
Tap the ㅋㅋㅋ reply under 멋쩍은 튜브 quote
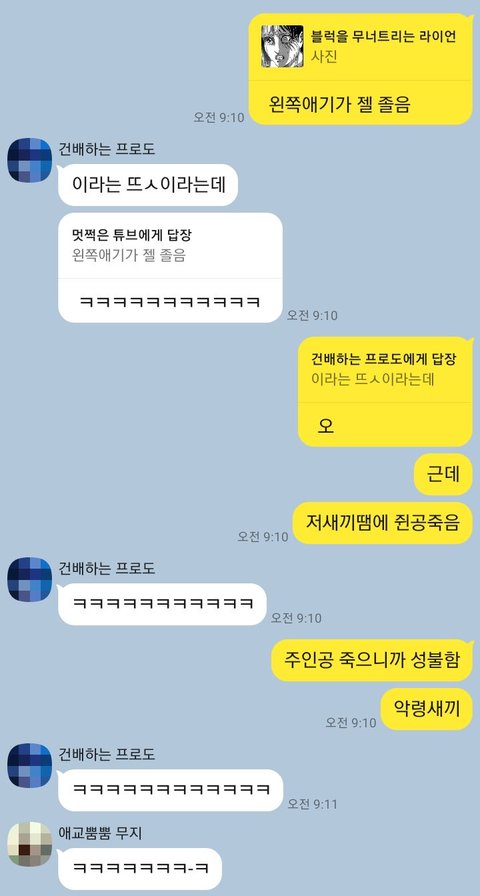click(169, 301)
